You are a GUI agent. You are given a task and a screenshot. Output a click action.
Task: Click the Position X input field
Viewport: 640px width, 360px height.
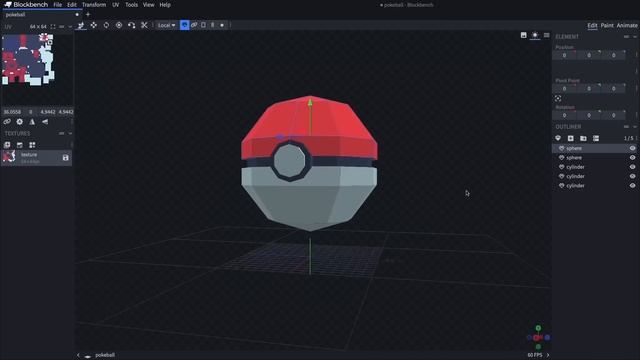564,55
